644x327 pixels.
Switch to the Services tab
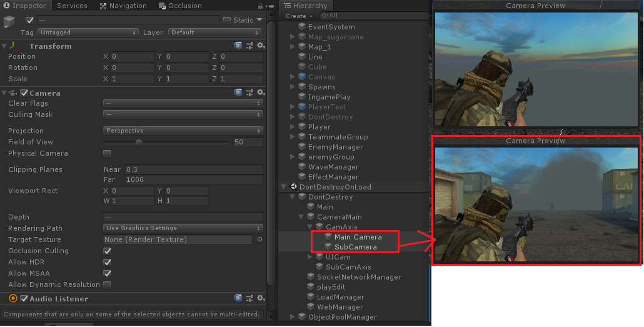pos(73,6)
